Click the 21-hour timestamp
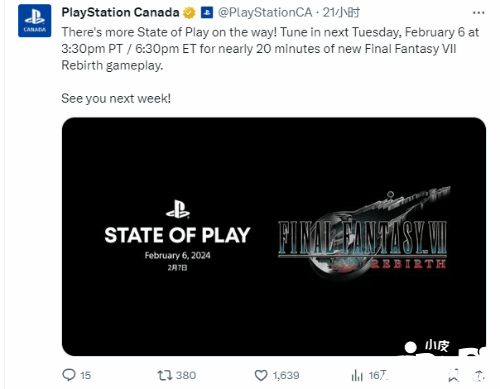Image resolution: width=500 pixels, height=389 pixels. pos(341,13)
